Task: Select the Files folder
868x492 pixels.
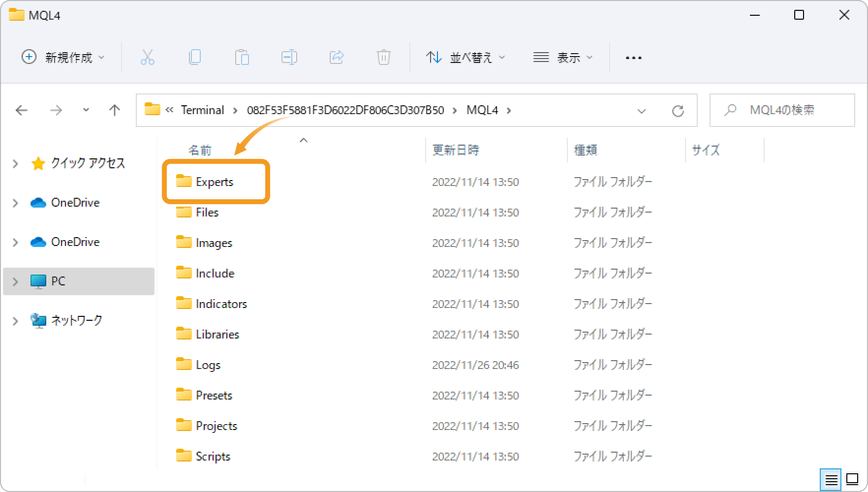Action: pos(207,213)
